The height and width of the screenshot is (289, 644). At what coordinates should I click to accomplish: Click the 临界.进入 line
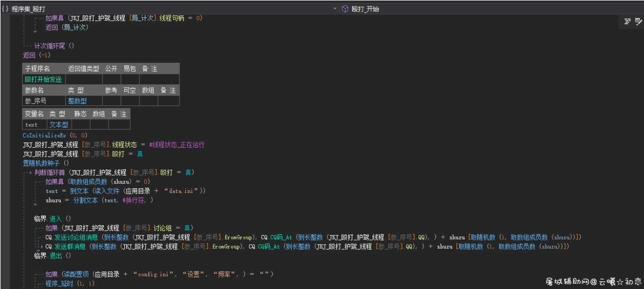click(x=53, y=218)
